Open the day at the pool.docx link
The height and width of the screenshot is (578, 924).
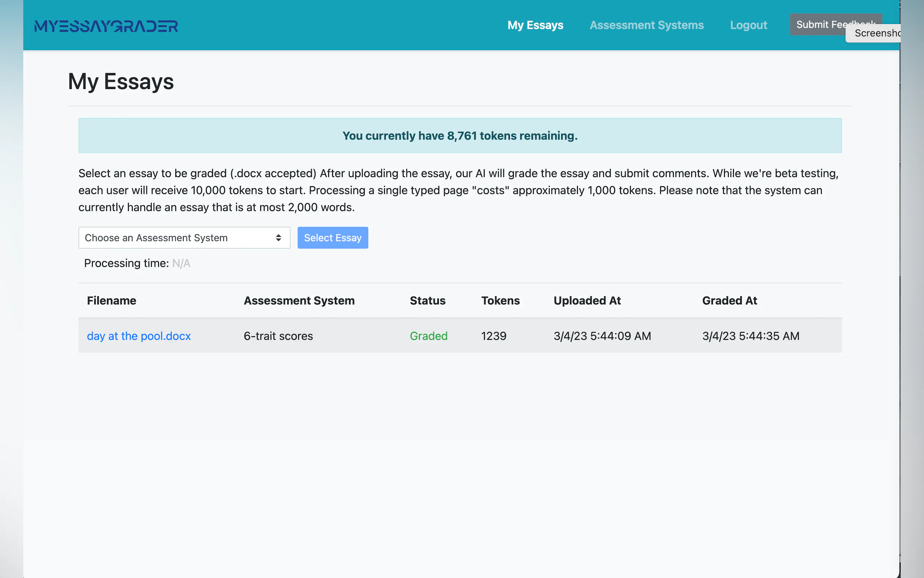[139, 336]
